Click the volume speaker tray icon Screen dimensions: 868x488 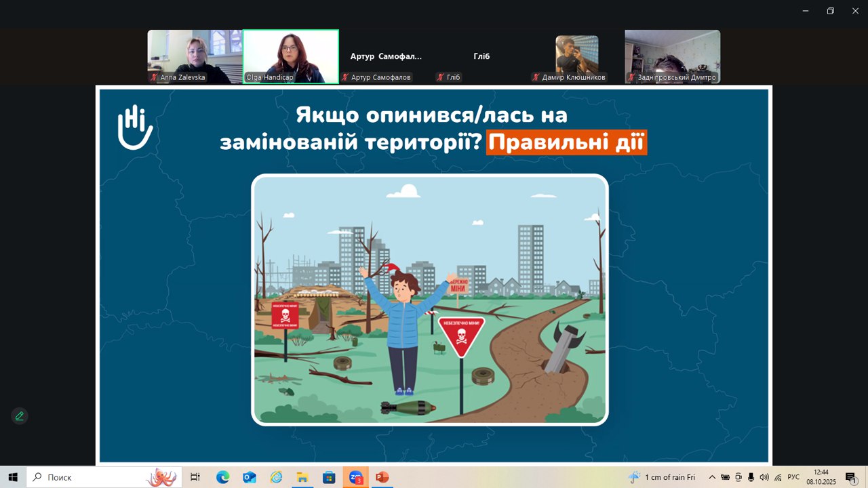coord(764,477)
